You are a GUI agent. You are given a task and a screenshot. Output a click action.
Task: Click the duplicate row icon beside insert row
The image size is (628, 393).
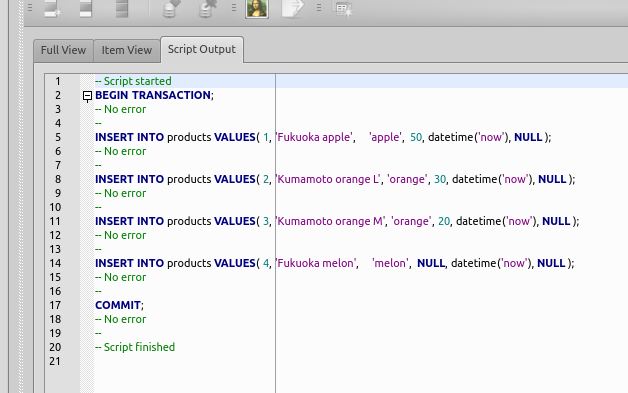pos(86,8)
